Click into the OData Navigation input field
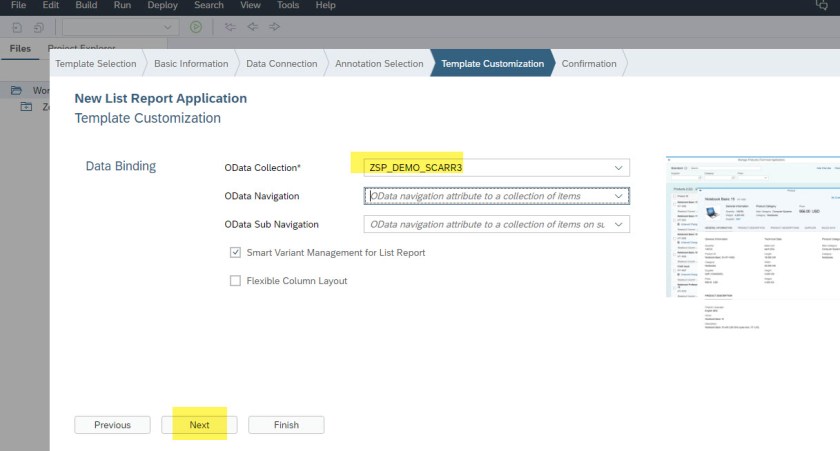The width and height of the screenshot is (840, 451). [x=488, y=196]
